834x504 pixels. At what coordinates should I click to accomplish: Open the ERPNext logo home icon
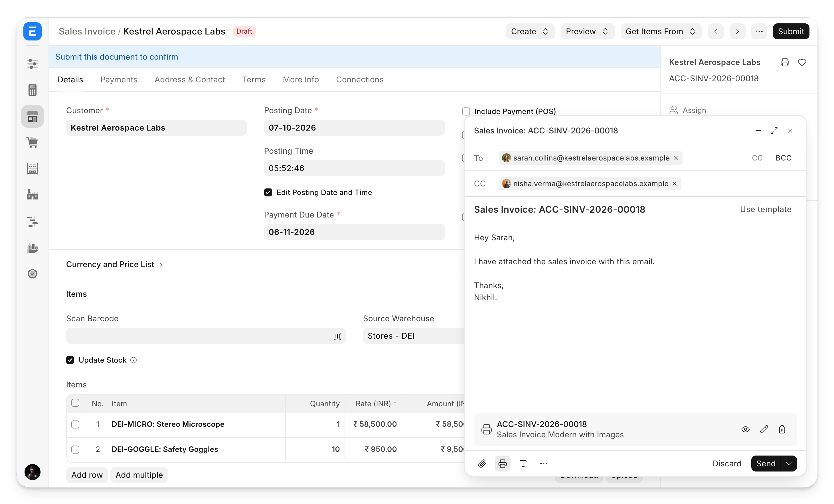pyautogui.click(x=33, y=31)
